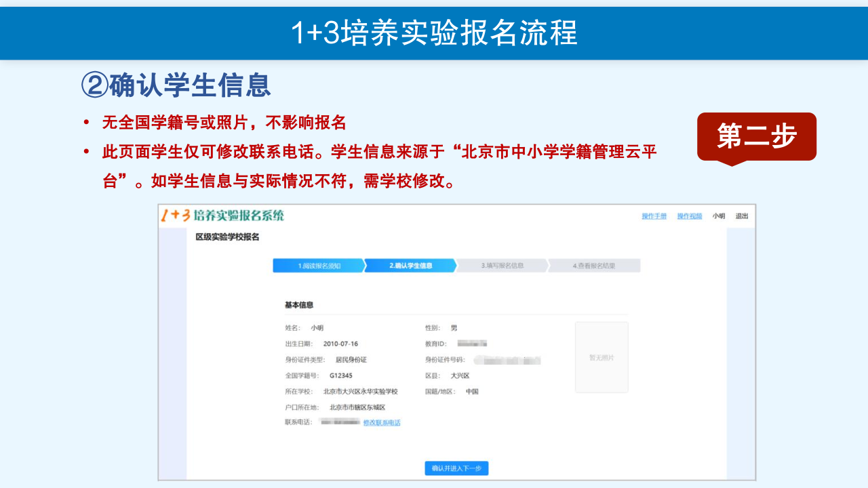
Task: Click the 户口所在地 value 北京市市辖区东城区
Action: point(357,407)
